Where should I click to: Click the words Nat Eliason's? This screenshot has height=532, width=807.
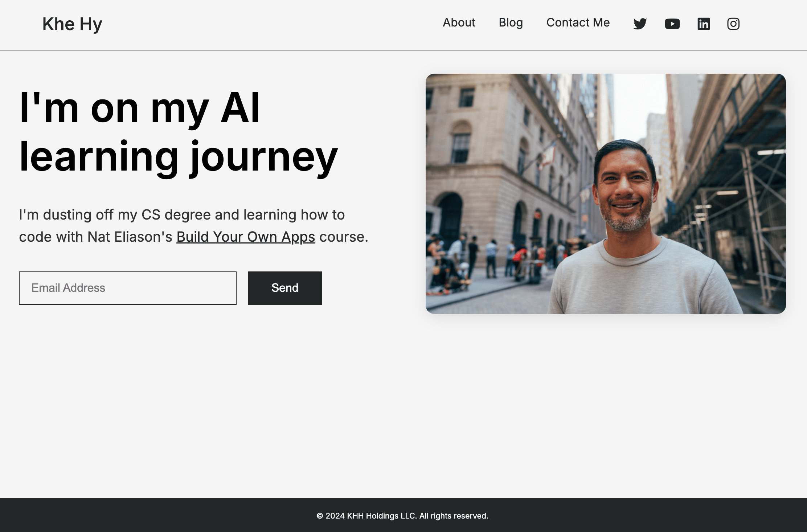(130, 237)
